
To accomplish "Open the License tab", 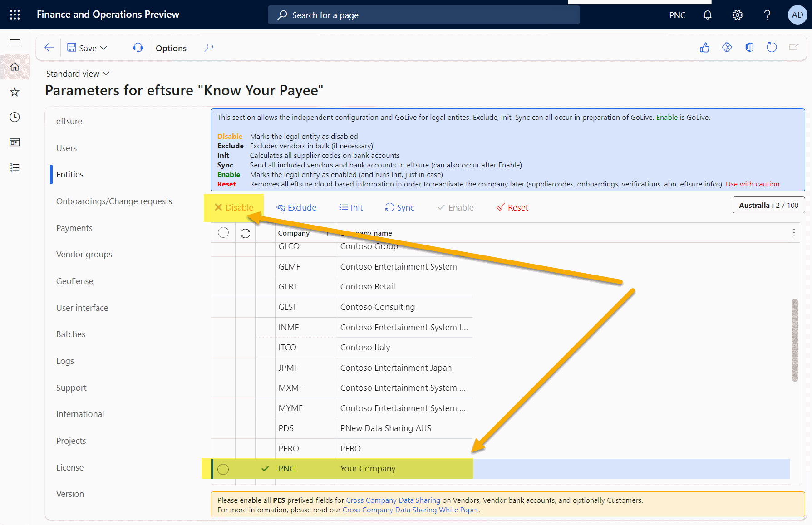I will [x=70, y=467].
